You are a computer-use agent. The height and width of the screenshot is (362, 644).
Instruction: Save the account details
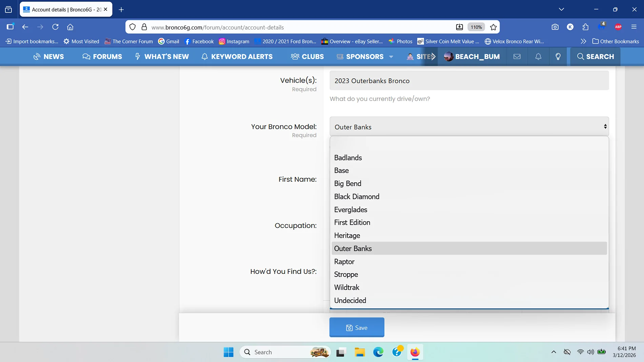click(357, 327)
